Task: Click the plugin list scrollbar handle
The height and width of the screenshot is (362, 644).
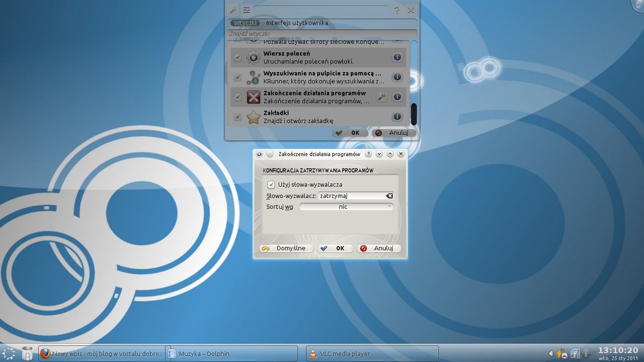Action: tap(414, 114)
